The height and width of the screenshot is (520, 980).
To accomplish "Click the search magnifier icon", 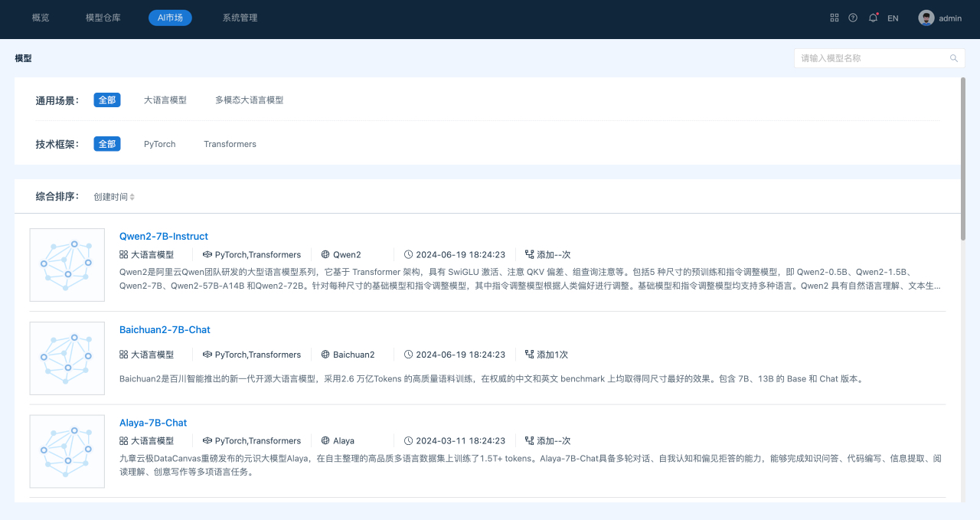I will point(954,58).
